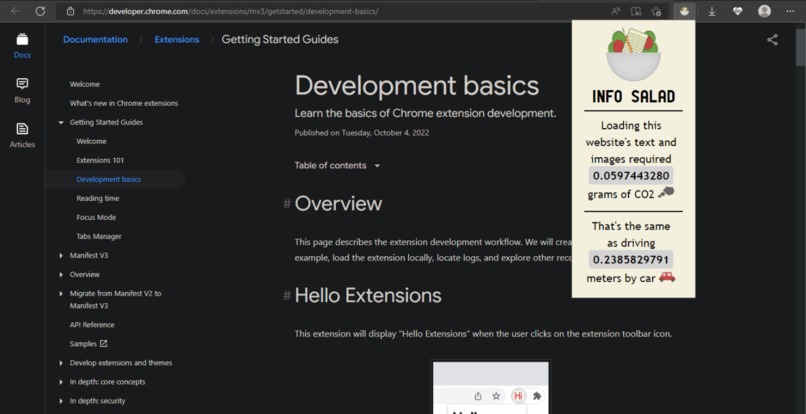Click the share icon on page
Image resolution: width=806 pixels, height=414 pixels.
point(772,40)
